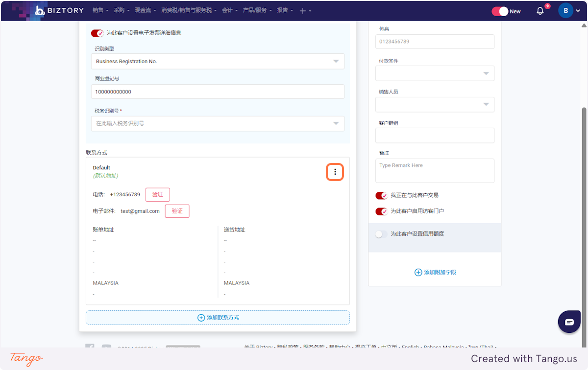The width and height of the screenshot is (588, 370).
Task: Click the 商业登记号 input field
Action: pos(218,92)
